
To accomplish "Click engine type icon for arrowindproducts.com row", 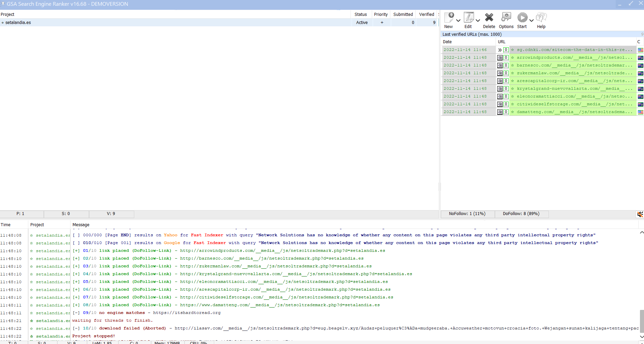I will click(x=500, y=58).
